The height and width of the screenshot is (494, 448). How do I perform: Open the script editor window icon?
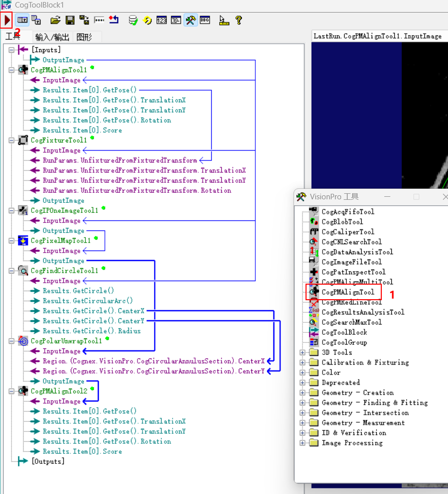click(176, 21)
